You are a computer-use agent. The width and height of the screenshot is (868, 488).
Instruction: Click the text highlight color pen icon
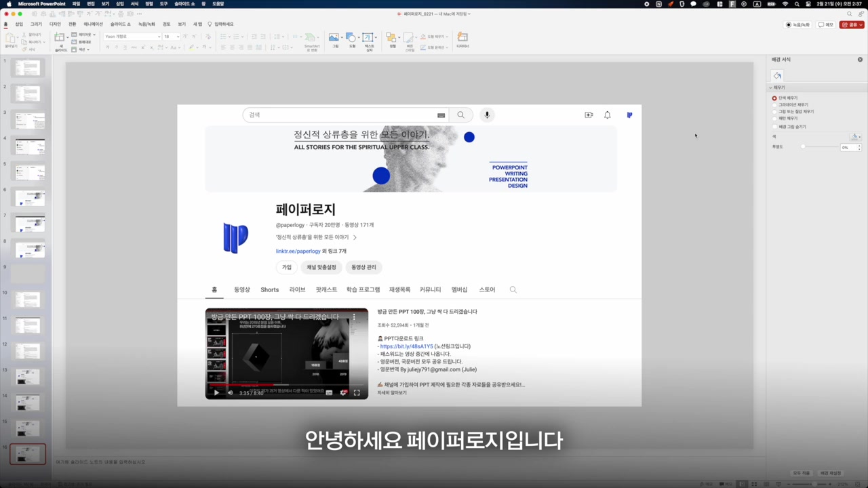[x=192, y=47]
